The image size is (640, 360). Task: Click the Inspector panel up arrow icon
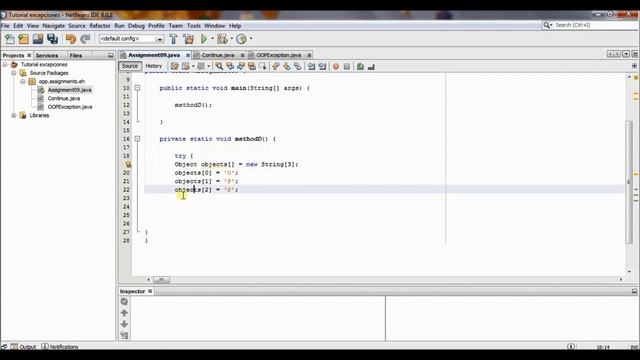pos(124,313)
